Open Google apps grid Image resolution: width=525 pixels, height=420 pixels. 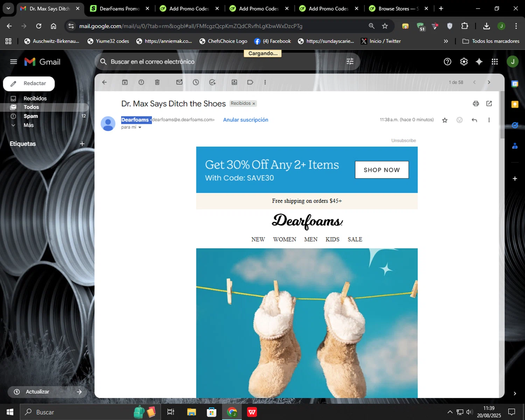[x=495, y=62]
